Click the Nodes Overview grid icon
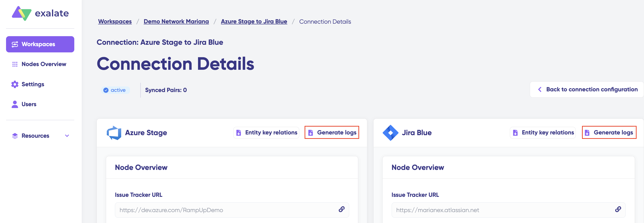644x223 pixels. pyautogui.click(x=15, y=64)
